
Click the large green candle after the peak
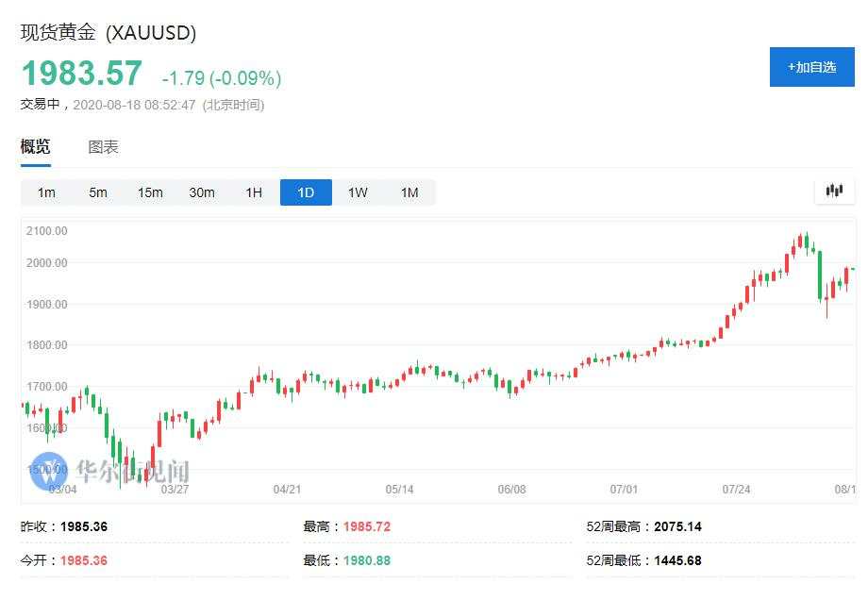pyautogui.click(x=820, y=275)
